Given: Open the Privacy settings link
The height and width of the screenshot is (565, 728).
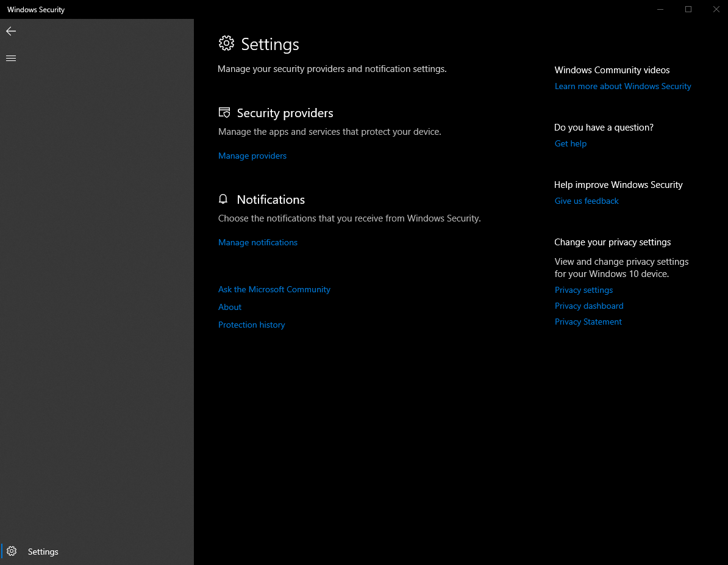Looking at the screenshot, I should tap(583, 290).
